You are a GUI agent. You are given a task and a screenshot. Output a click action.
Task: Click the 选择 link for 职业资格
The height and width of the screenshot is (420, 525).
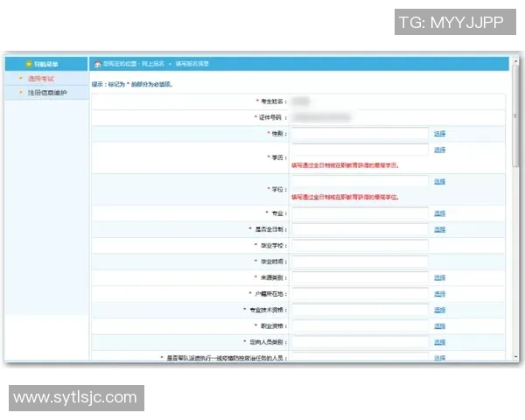pyautogui.click(x=439, y=325)
